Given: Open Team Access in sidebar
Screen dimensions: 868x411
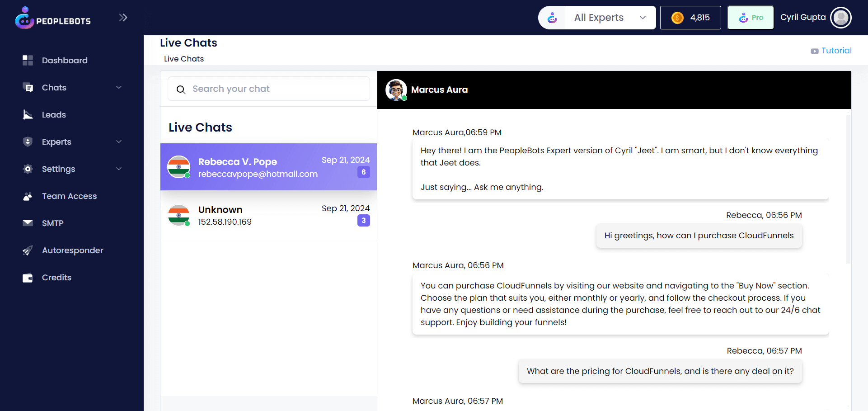Looking at the screenshot, I should click(x=69, y=196).
